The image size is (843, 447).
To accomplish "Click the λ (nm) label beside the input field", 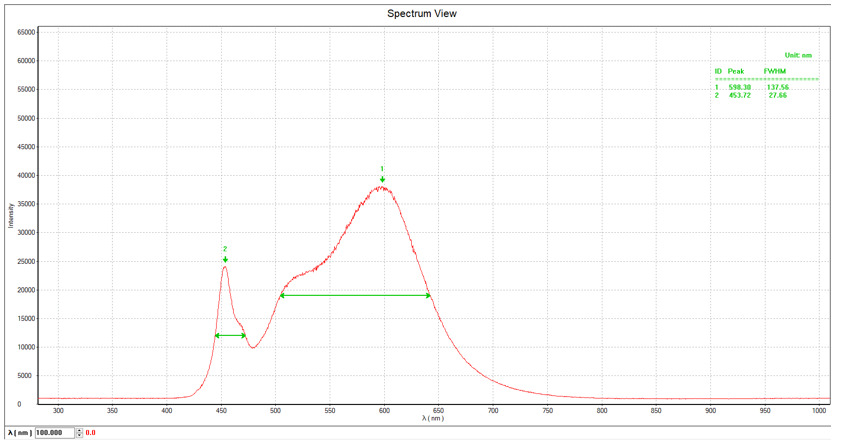I will [18, 433].
